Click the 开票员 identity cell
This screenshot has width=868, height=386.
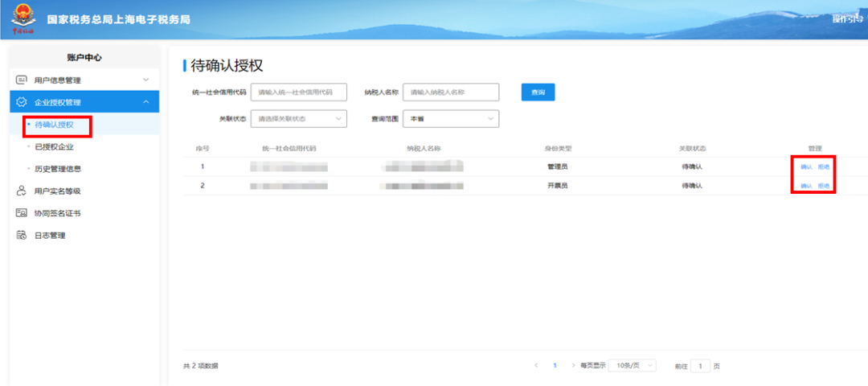tap(557, 186)
